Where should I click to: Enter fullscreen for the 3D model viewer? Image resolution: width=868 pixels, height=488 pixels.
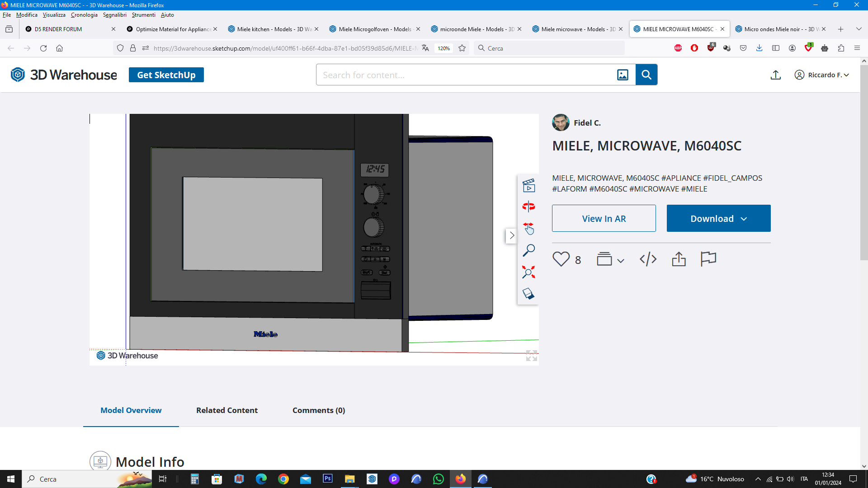coord(532,356)
